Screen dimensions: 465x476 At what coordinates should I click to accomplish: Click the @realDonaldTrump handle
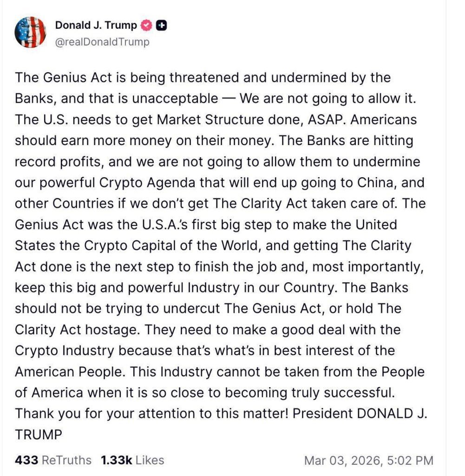click(x=102, y=42)
